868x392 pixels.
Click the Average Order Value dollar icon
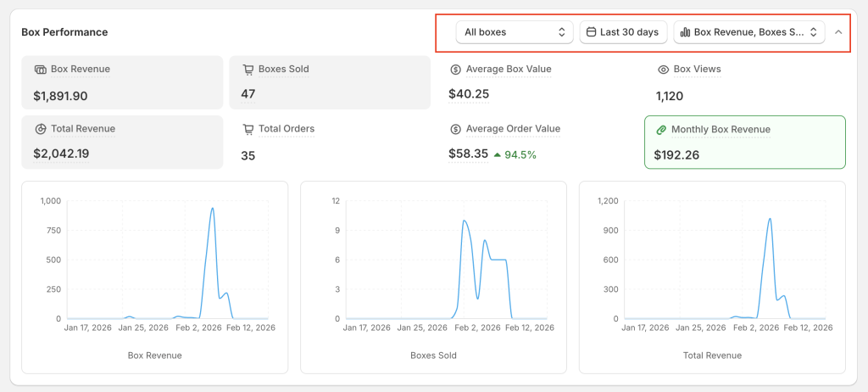point(456,129)
